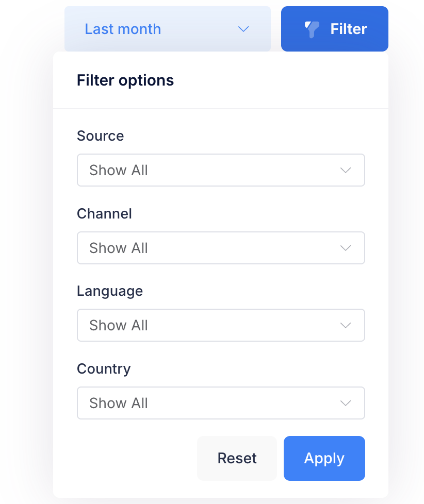Select the Source field label
This screenshot has height=504, width=424.
click(x=100, y=136)
